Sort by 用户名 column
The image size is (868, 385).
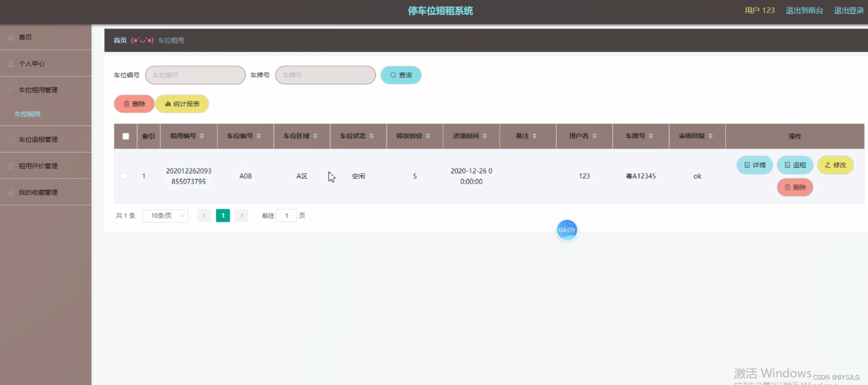coord(594,136)
